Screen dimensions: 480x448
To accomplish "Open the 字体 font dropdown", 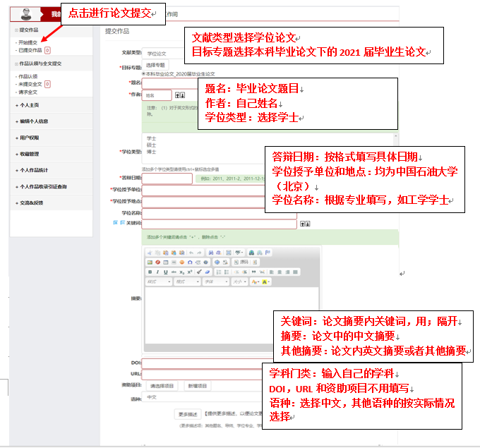I will click(215, 281).
